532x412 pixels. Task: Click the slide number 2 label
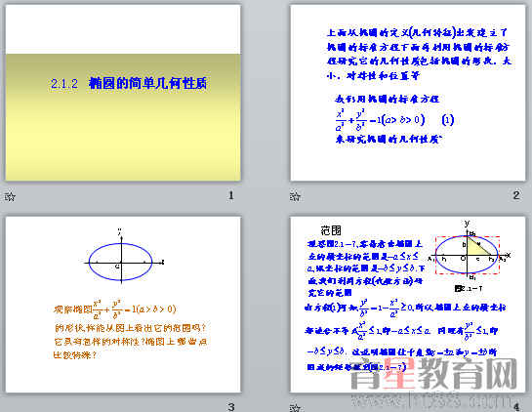(x=516, y=195)
